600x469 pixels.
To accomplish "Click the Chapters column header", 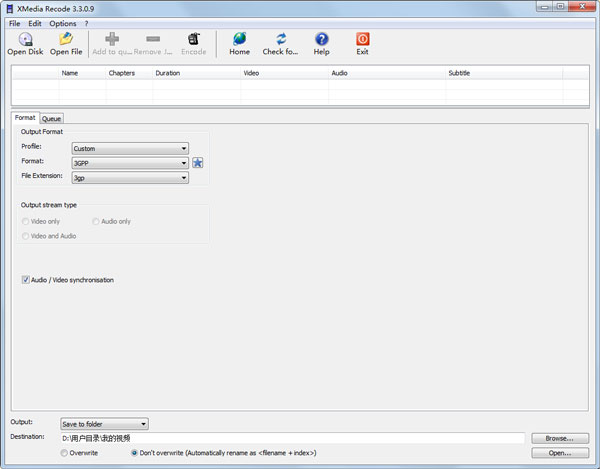I will click(129, 73).
